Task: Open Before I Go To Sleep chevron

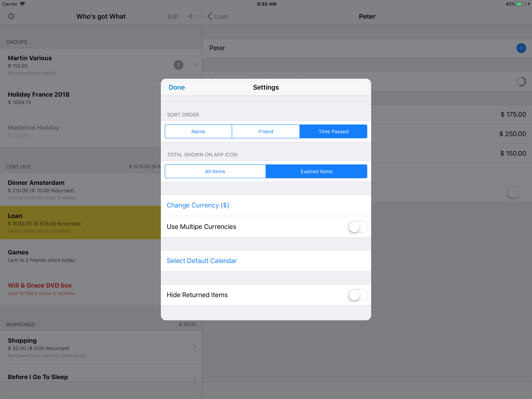Action: (195, 380)
